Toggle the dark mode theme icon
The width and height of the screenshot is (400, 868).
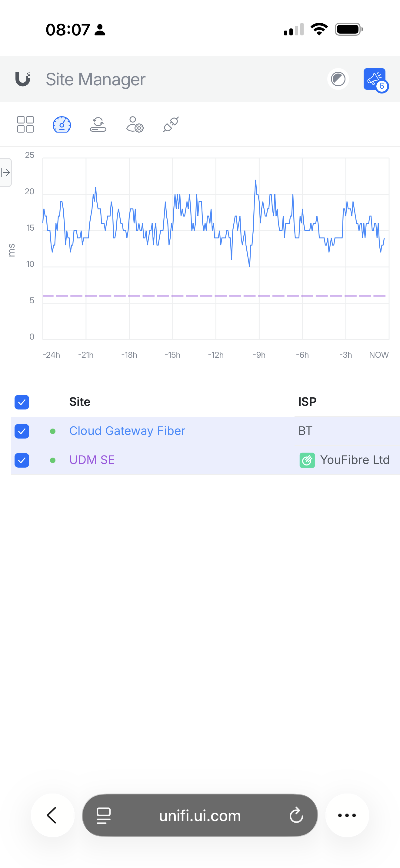(x=338, y=79)
